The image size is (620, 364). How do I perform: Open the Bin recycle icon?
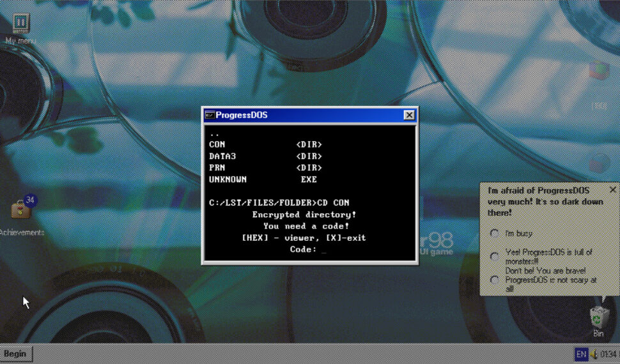(598, 317)
